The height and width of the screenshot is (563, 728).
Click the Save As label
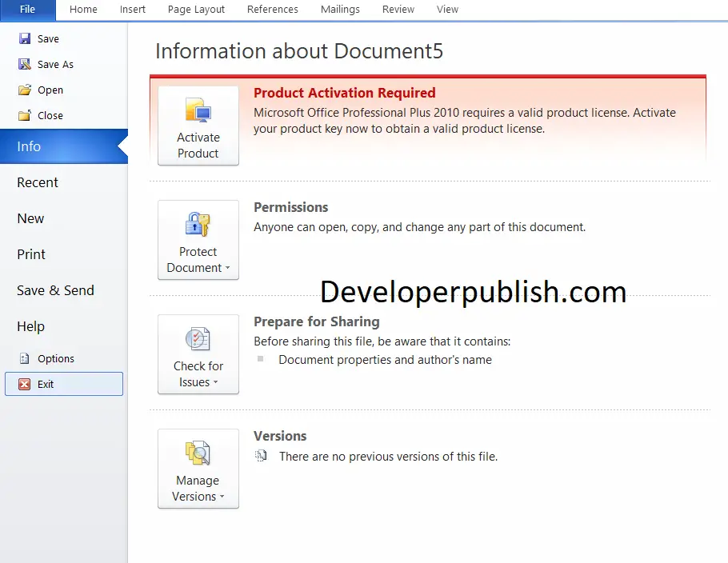(56, 65)
